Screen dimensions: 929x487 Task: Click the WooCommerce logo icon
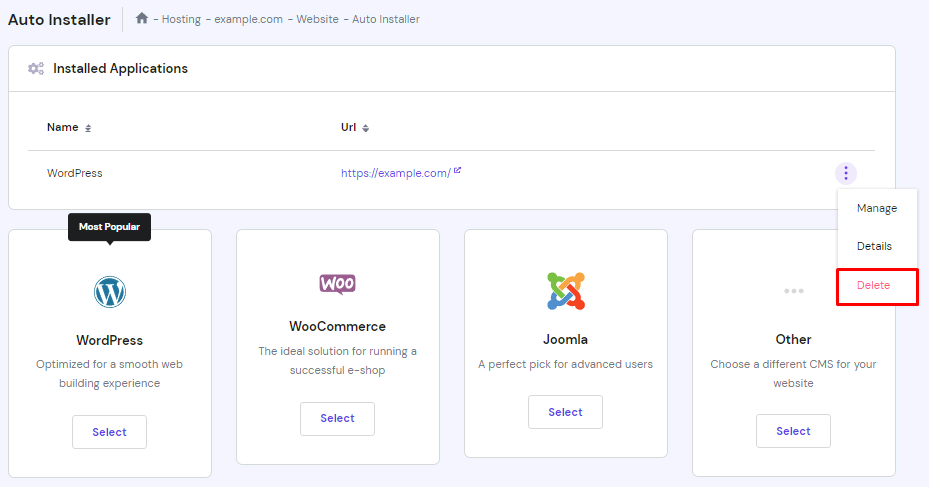337,284
